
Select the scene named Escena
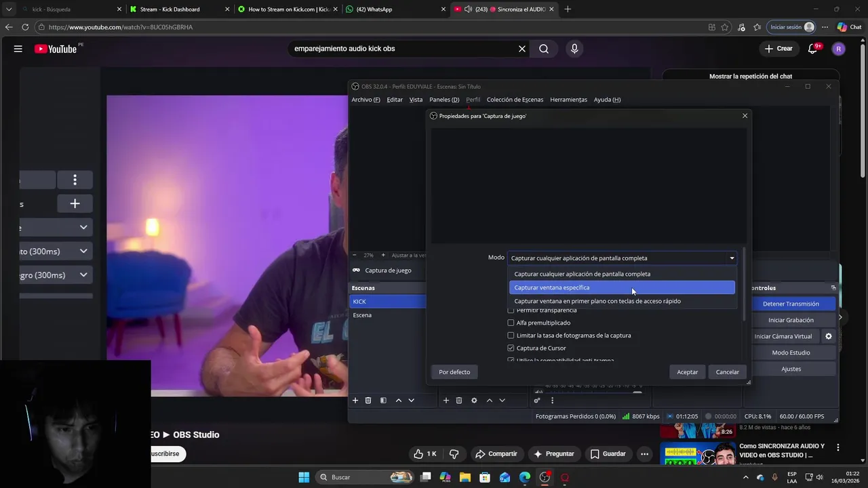(387, 315)
